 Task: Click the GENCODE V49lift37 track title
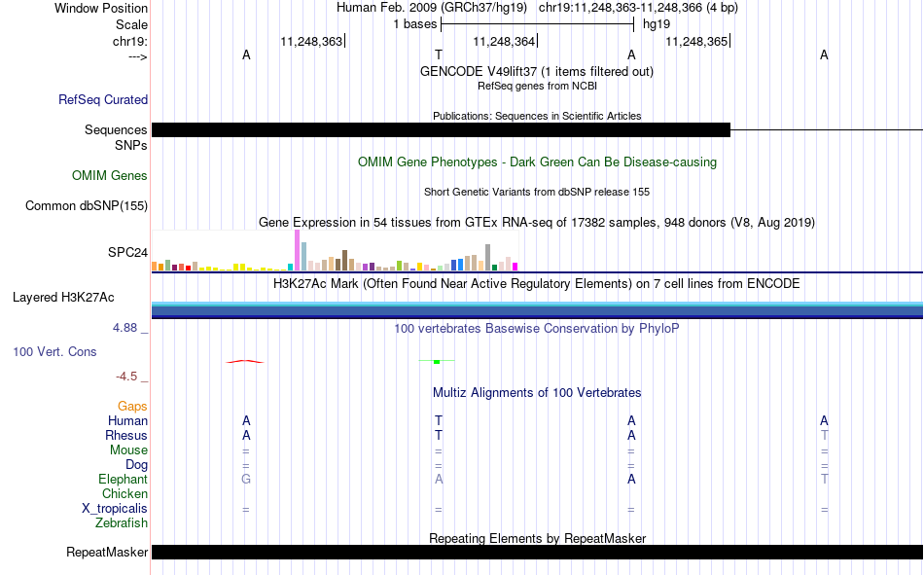537,71
